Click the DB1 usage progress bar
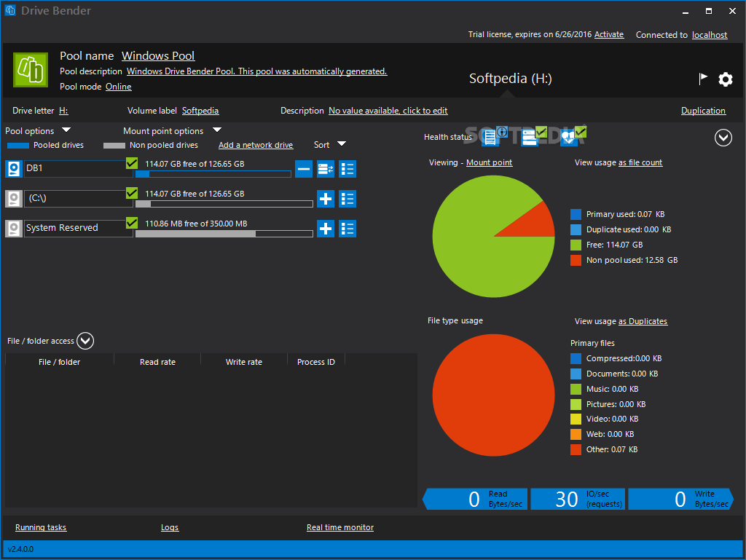This screenshot has width=746, height=560. (x=213, y=174)
